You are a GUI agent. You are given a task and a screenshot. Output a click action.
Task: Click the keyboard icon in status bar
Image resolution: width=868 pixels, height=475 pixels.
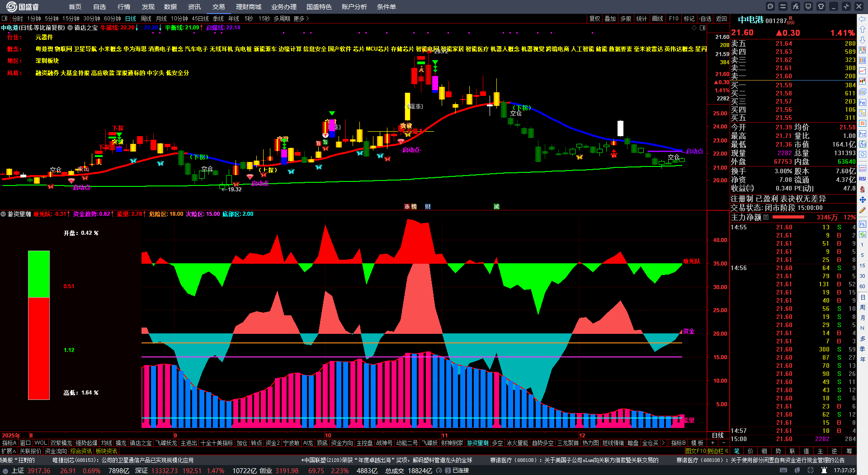[x=783, y=470]
